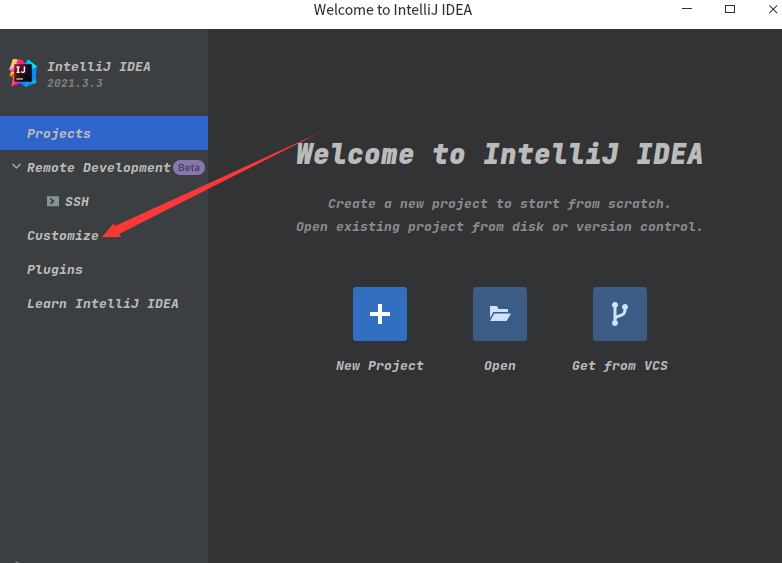Viewport: 782px width, 563px height.
Task: Click the Beta badge next to Remote Development
Action: coord(189,168)
